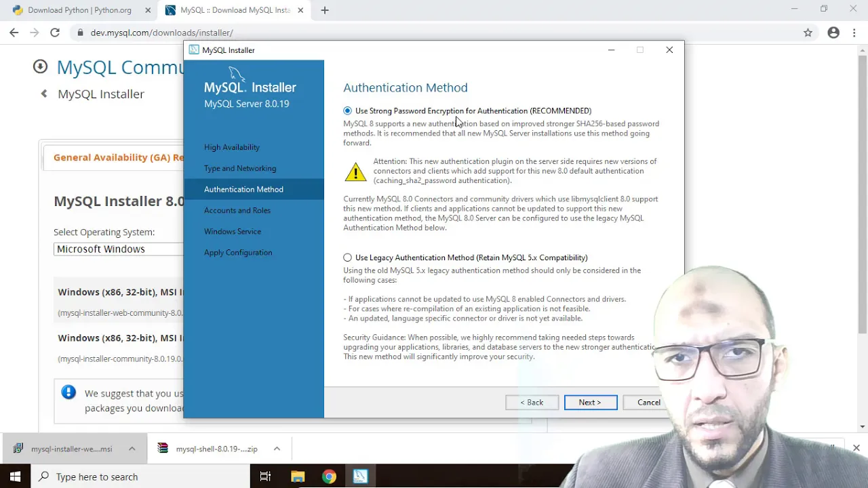Screen dimensions: 868x488
Task: Click the site lock icon
Action: coord(81,33)
